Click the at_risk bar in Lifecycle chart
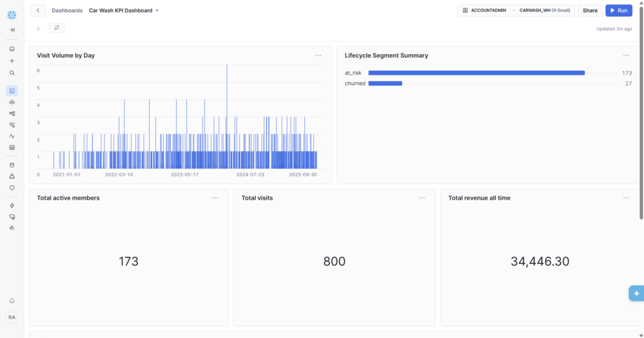 point(476,73)
